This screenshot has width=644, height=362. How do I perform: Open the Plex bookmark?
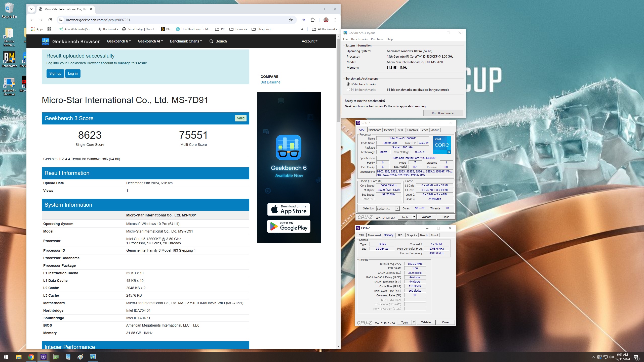tap(166, 29)
